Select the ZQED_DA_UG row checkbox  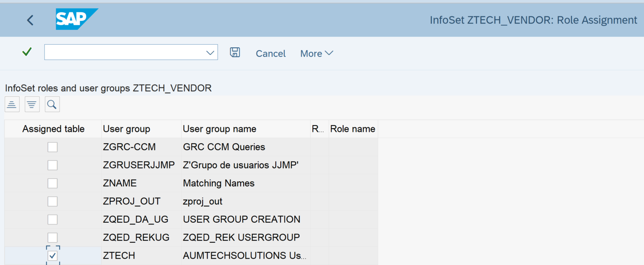pos(52,219)
